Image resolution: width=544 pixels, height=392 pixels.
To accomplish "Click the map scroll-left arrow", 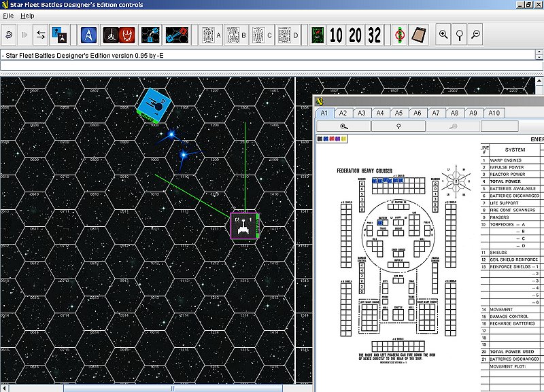I will click(x=4, y=389).
